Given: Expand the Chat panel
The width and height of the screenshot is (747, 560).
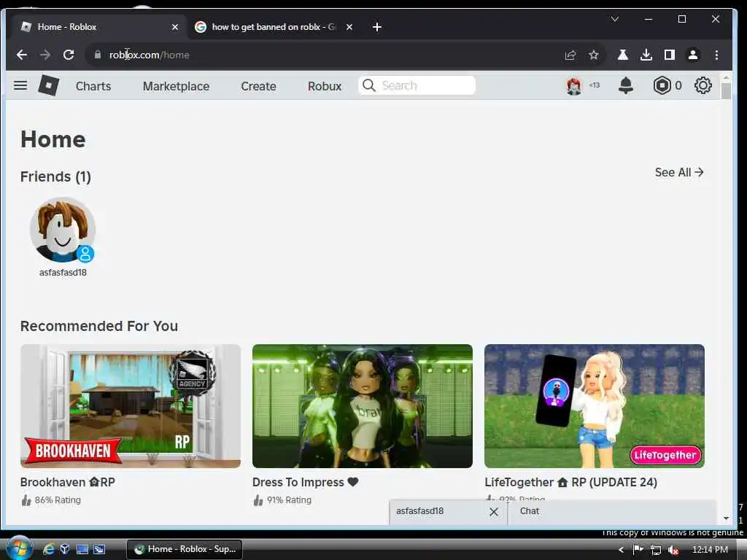Looking at the screenshot, I should click(612, 512).
